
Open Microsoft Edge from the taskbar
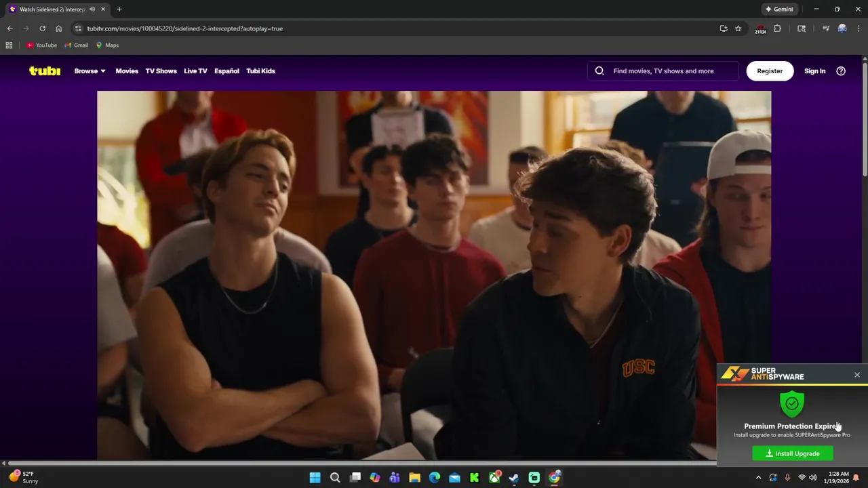[435, 478]
